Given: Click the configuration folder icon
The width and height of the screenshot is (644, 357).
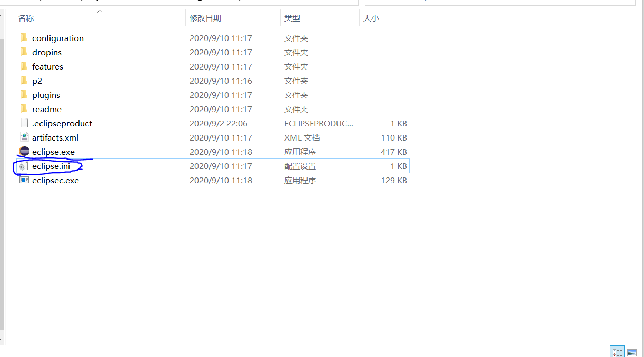Looking at the screenshot, I should [24, 38].
